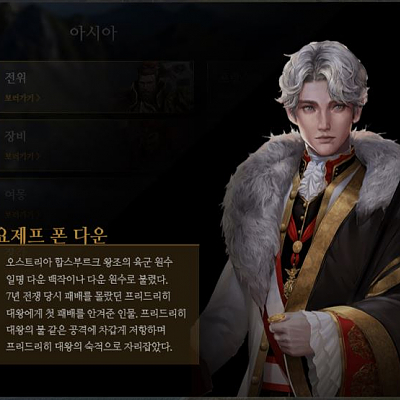Screen dimensions: 400x400
Task: Click the description line starting 오스트리아 합스부르크
Action: pyautogui.click(x=89, y=262)
